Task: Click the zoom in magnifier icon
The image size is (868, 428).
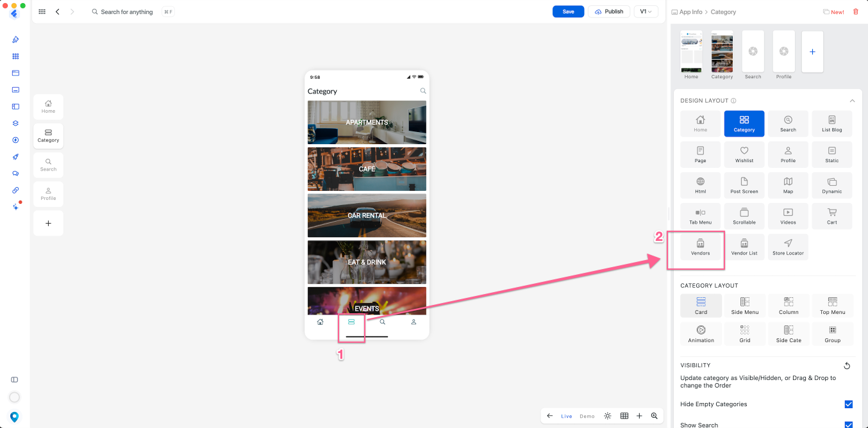Action: tap(655, 416)
